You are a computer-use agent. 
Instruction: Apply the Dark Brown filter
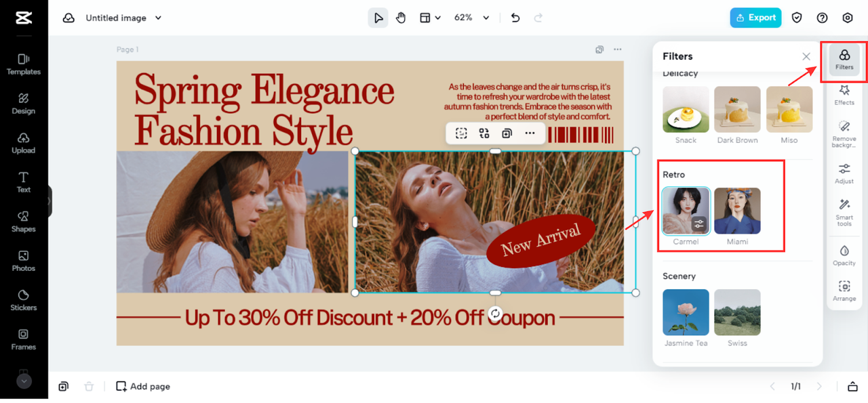tap(737, 109)
